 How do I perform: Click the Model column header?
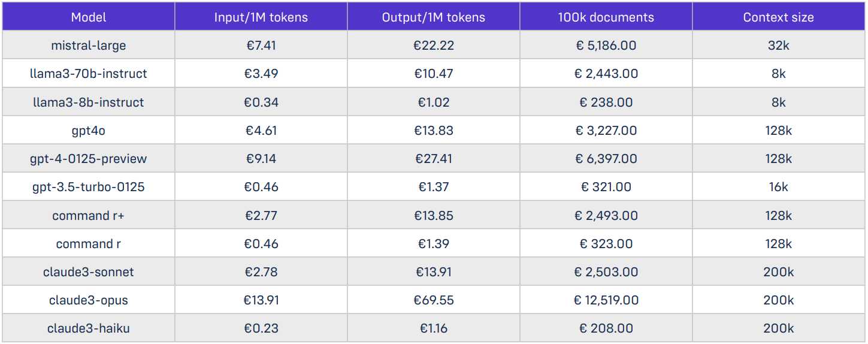click(89, 17)
